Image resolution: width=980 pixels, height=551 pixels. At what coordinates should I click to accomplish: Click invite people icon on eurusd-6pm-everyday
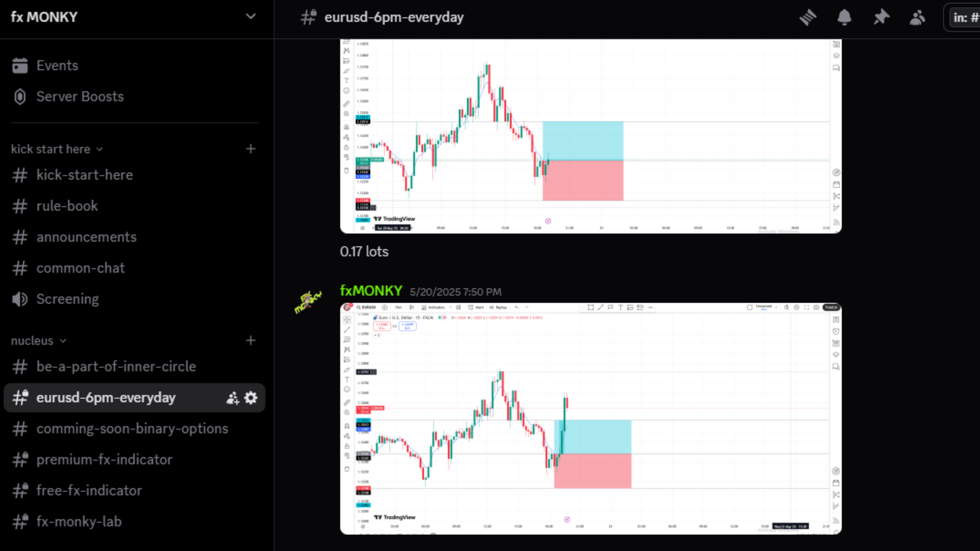pyautogui.click(x=232, y=398)
